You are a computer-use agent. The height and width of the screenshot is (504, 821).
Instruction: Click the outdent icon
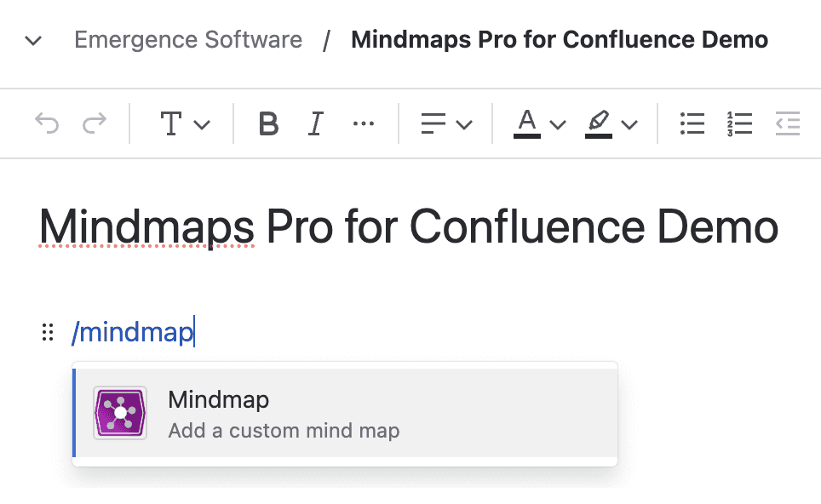pos(788,123)
